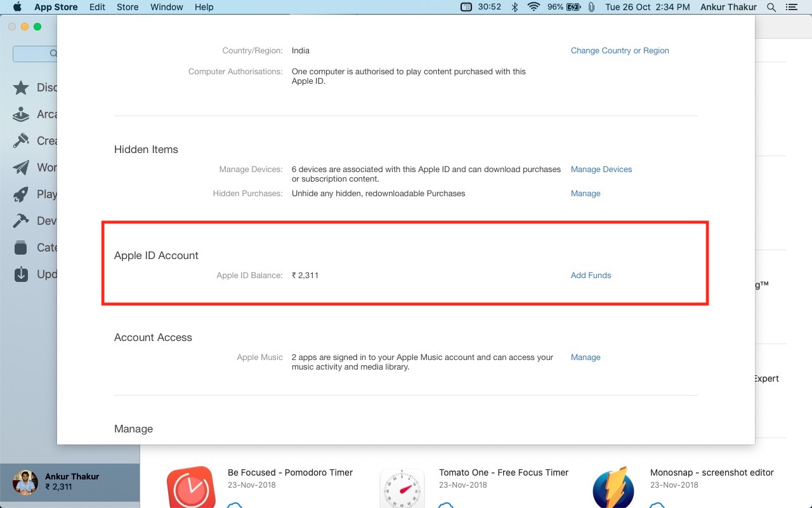Click Ankur Thakur account name in sidebar
The image size is (812, 508).
point(72,476)
